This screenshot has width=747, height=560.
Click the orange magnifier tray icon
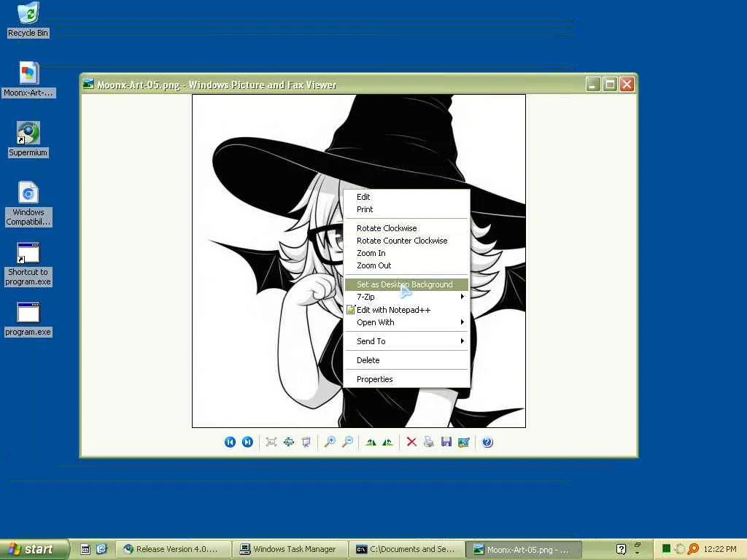[694, 549]
